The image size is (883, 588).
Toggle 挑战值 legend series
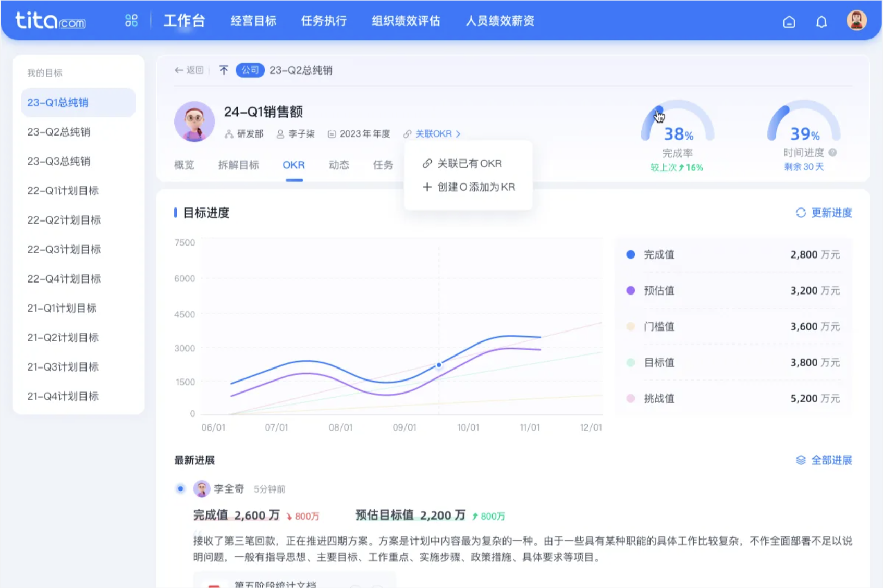(631, 398)
